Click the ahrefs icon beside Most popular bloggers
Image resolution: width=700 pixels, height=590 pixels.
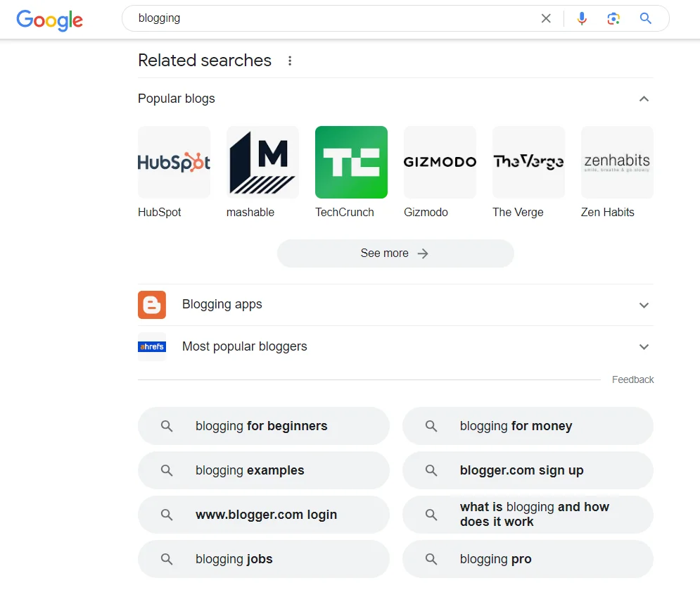(152, 346)
